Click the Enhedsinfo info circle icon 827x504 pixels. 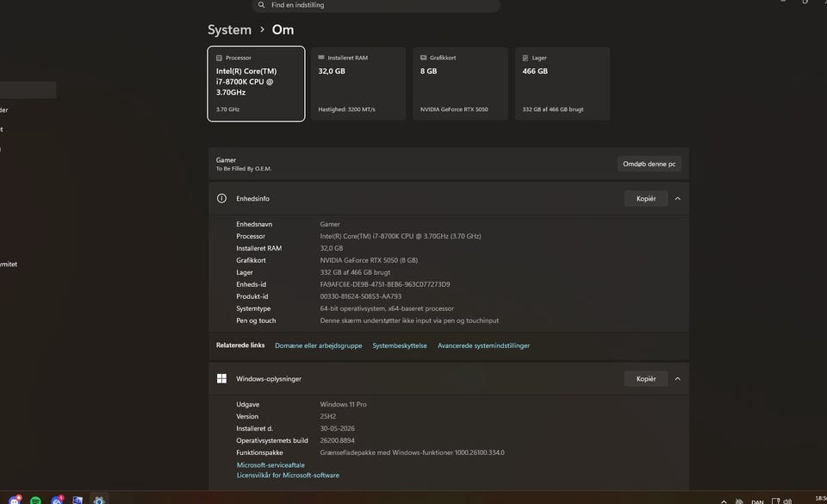[221, 198]
